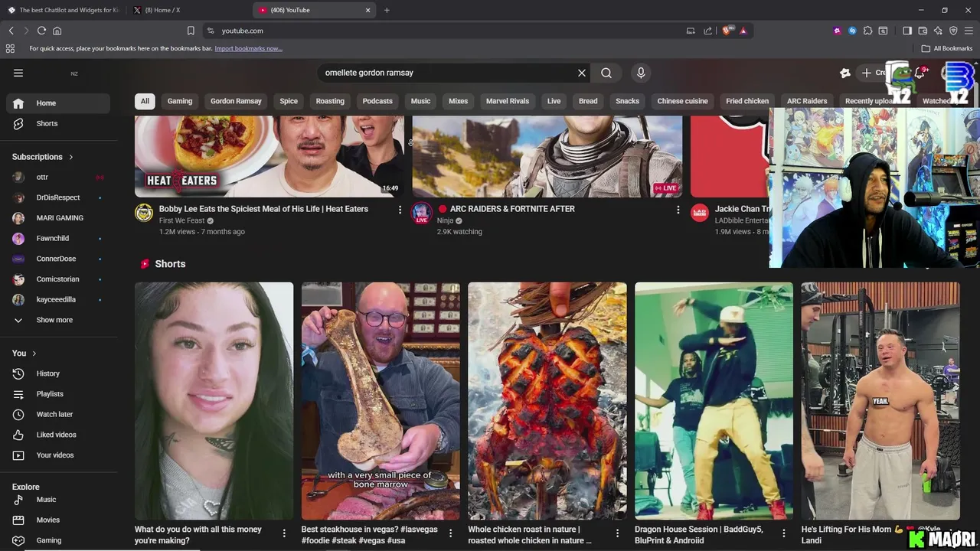Click the Brave Rewards triangle icon
This screenshot has height=551, width=980.
tap(743, 31)
